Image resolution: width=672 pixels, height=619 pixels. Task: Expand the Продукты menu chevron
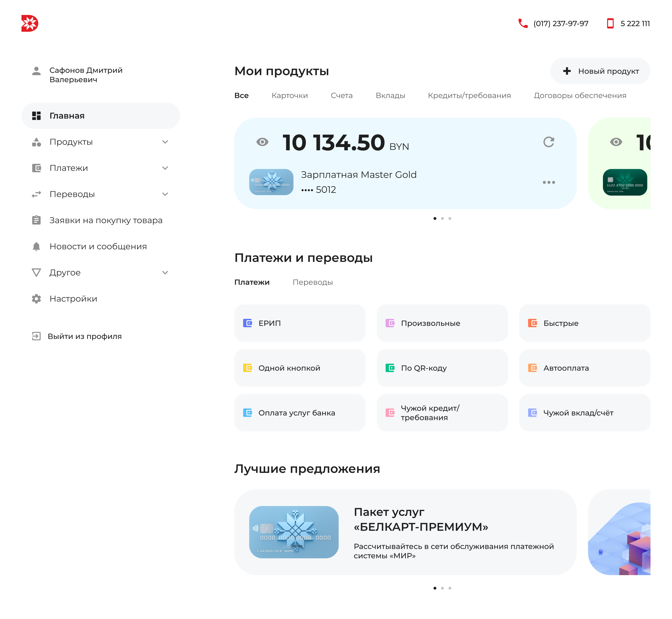(165, 142)
